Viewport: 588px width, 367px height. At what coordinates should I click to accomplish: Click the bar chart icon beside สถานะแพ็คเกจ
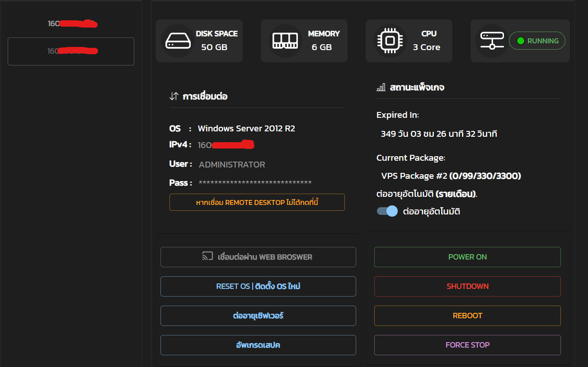(x=381, y=87)
